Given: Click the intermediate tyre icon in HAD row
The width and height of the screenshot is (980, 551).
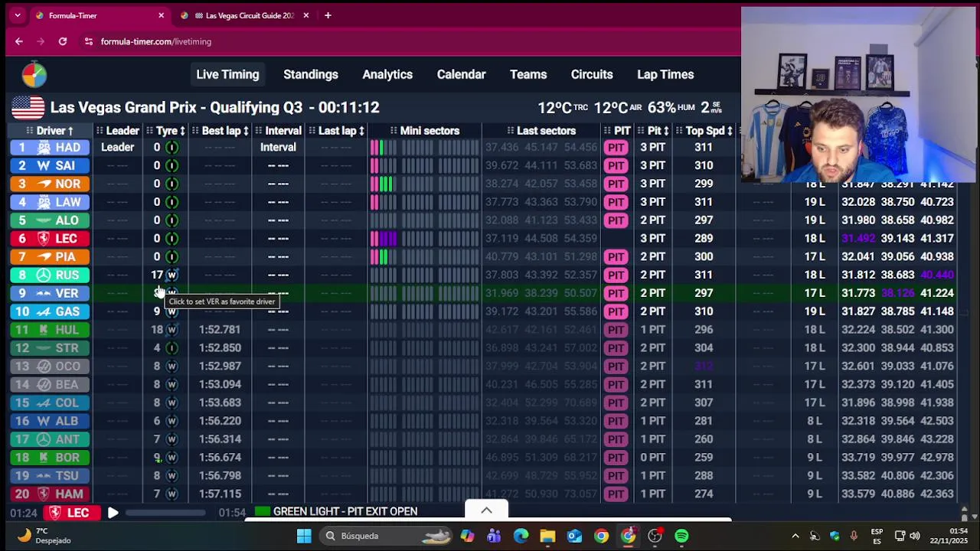Looking at the screenshot, I should click(171, 147).
